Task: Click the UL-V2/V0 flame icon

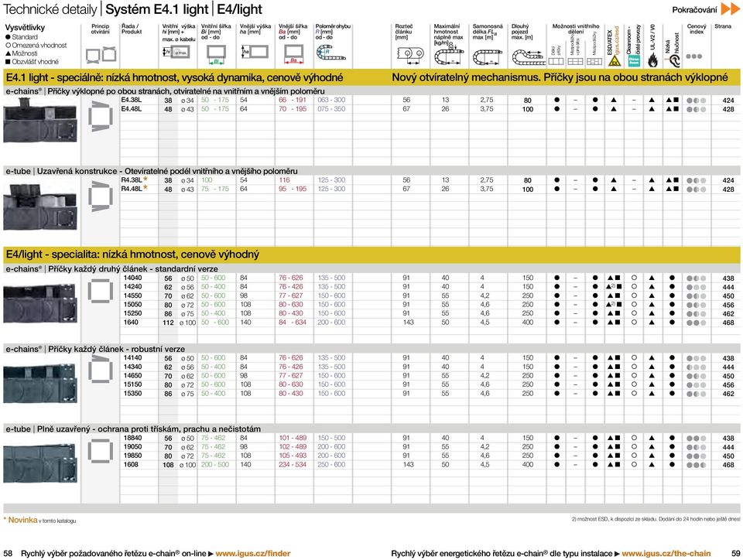Action: tap(653, 60)
